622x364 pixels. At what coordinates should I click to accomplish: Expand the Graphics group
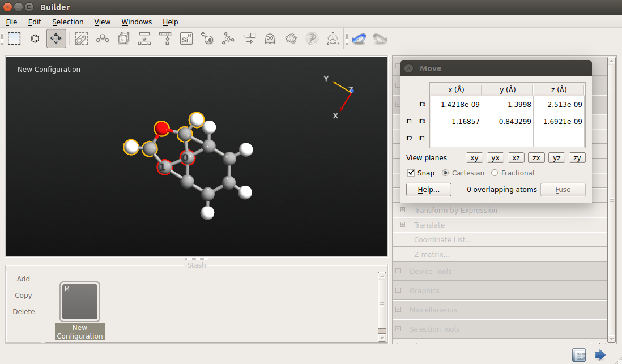coord(398,290)
